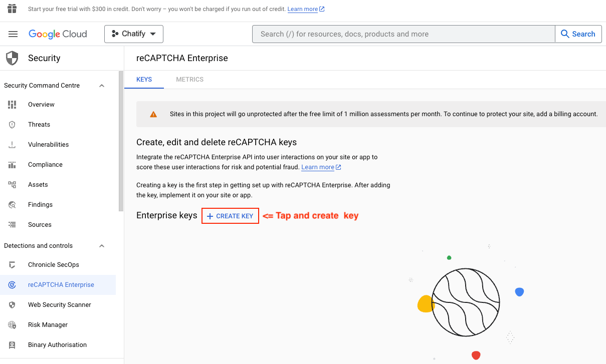Open the Learn more link about reCAPTCHA API
The height and width of the screenshot is (364, 606).
coord(318,167)
